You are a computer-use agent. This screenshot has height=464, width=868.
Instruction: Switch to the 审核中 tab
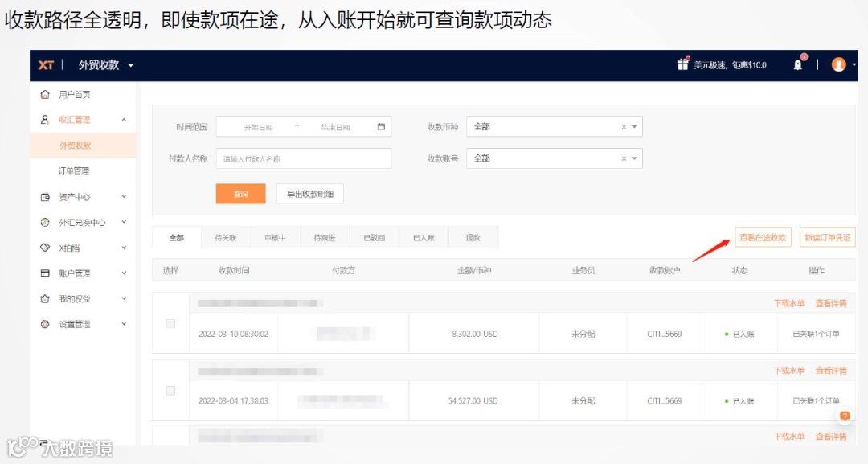tap(275, 237)
